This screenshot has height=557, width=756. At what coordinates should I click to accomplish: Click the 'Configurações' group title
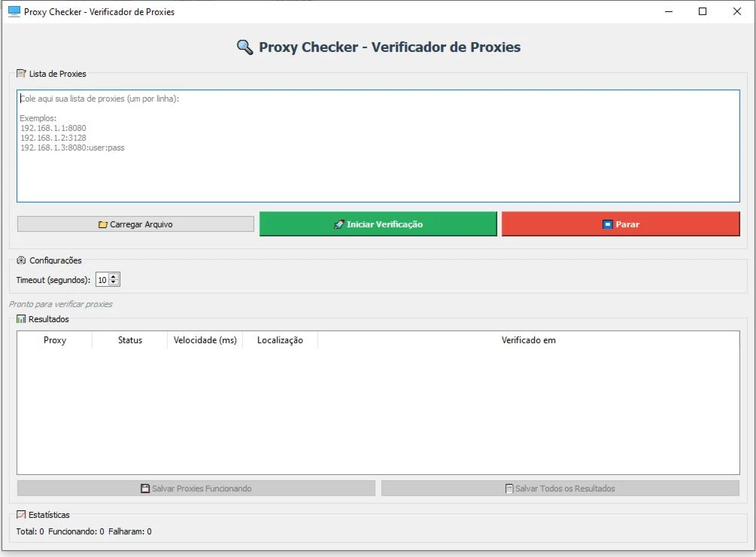pos(56,260)
